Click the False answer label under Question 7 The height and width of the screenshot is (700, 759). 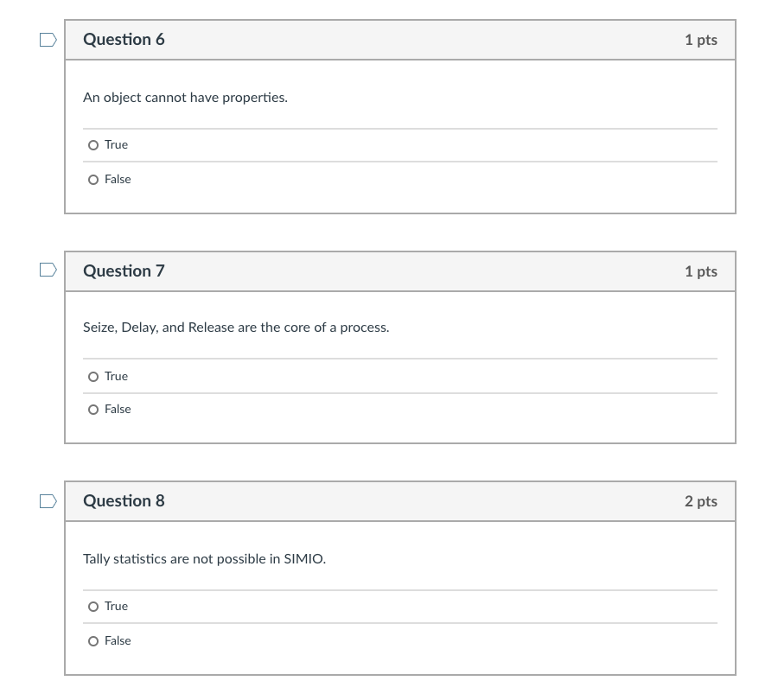point(118,410)
